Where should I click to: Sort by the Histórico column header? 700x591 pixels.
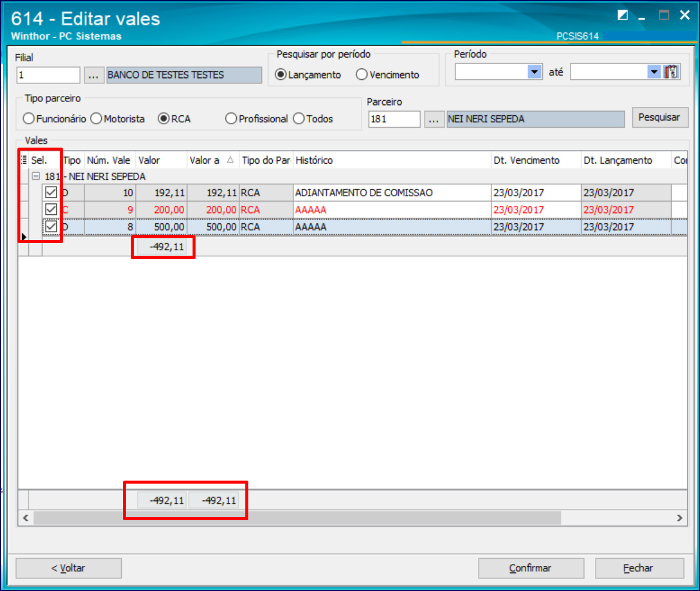(392, 160)
